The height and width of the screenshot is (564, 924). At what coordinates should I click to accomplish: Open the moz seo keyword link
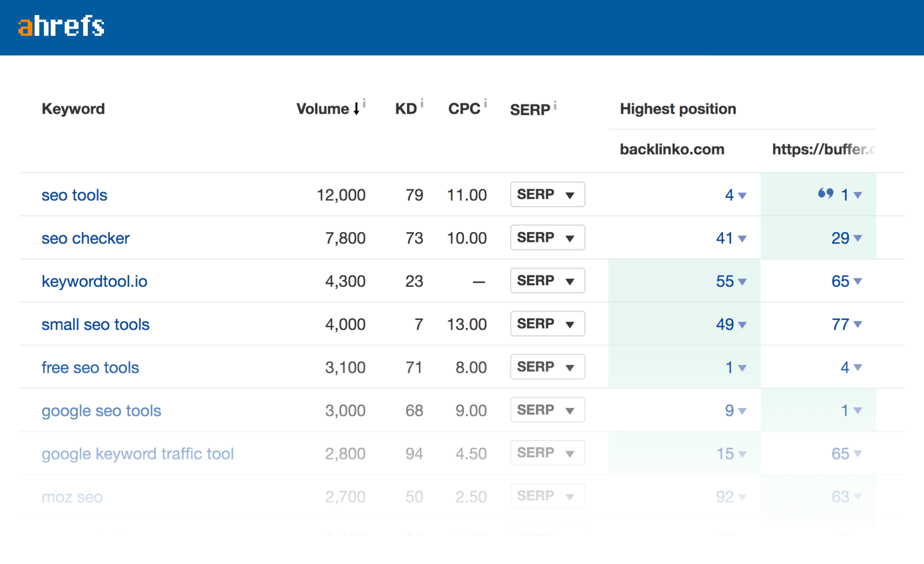(72, 497)
